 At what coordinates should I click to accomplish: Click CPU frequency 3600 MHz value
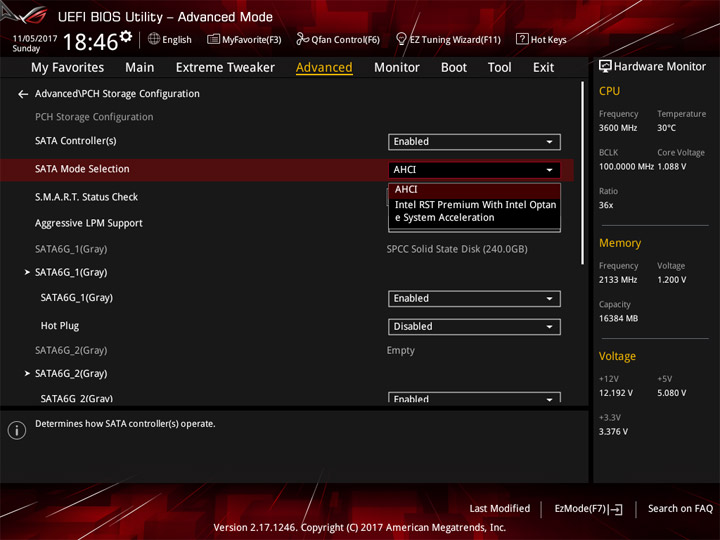[x=618, y=128]
